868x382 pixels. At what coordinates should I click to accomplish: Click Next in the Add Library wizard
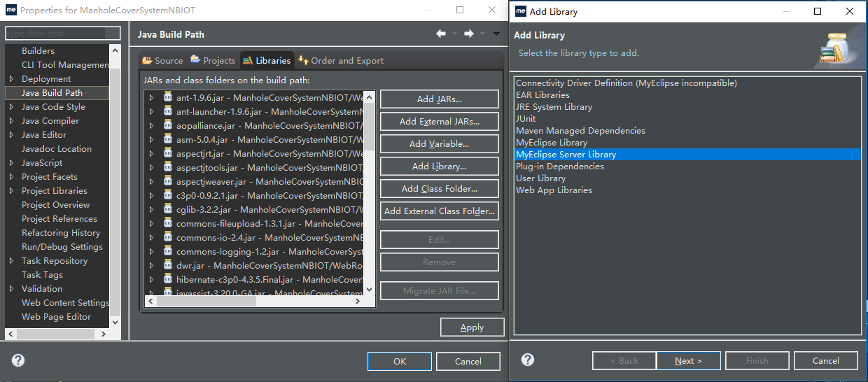(x=689, y=361)
